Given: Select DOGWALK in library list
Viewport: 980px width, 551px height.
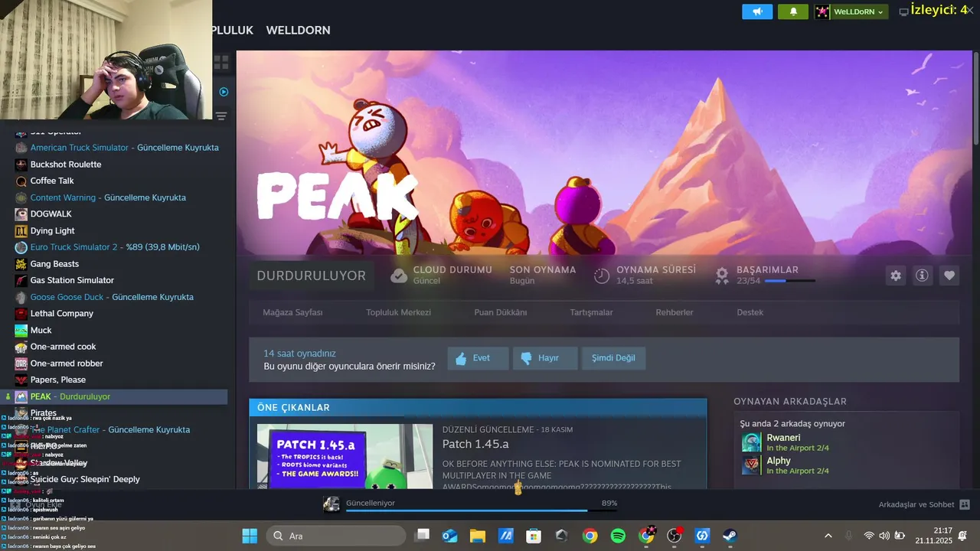Looking at the screenshot, I should coord(51,214).
